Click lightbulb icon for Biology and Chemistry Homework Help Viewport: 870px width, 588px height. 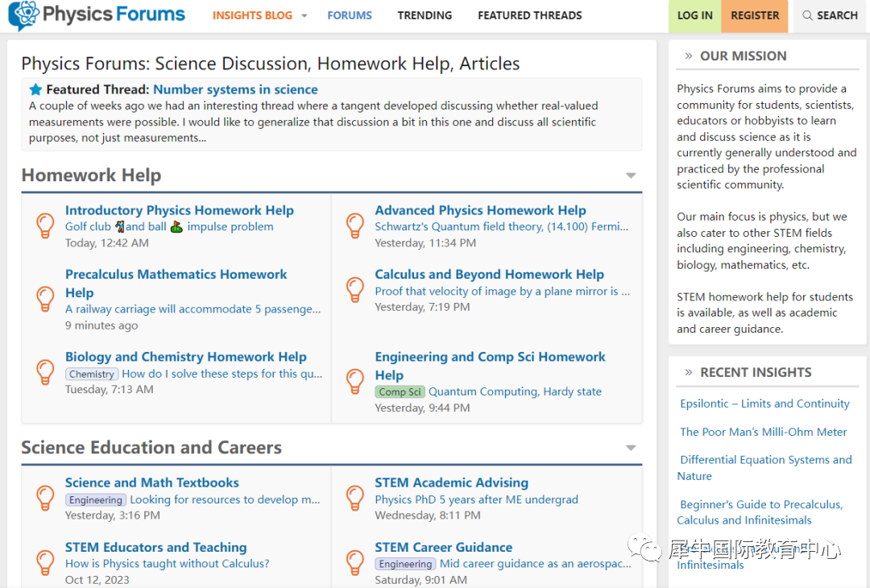pyautogui.click(x=45, y=372)
